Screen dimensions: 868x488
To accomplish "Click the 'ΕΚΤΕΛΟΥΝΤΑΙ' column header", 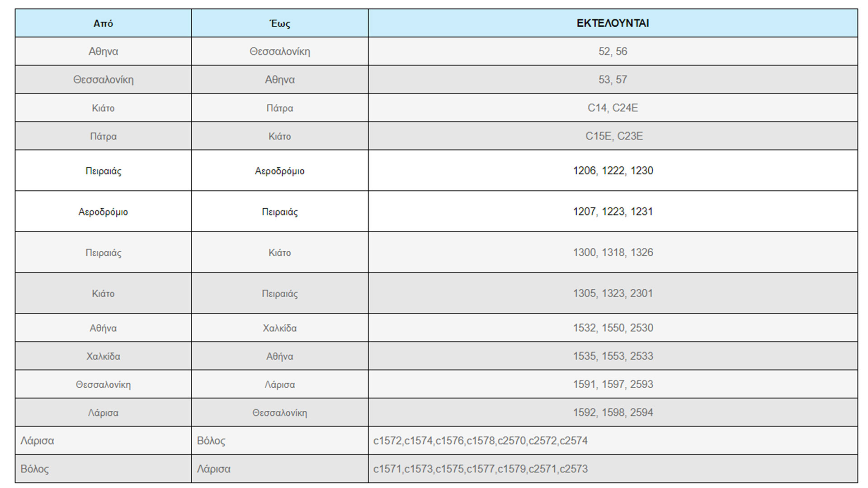I will (613, 23).
